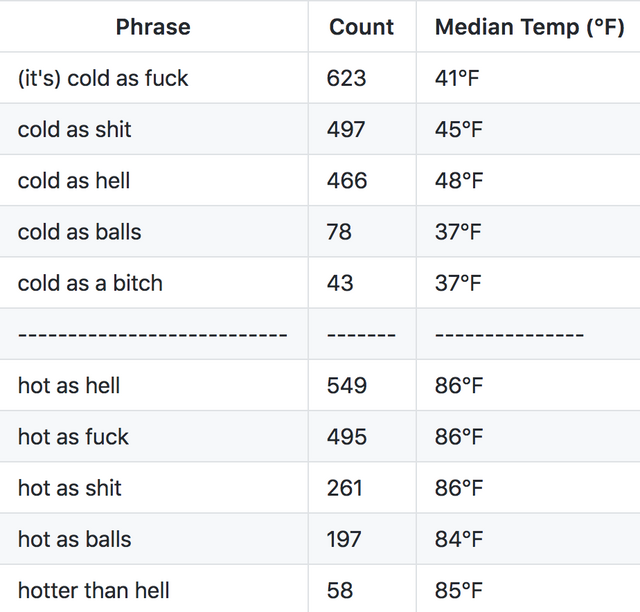Select the count value 261
This screenshot has width=640, height=612.
[345, 488]
